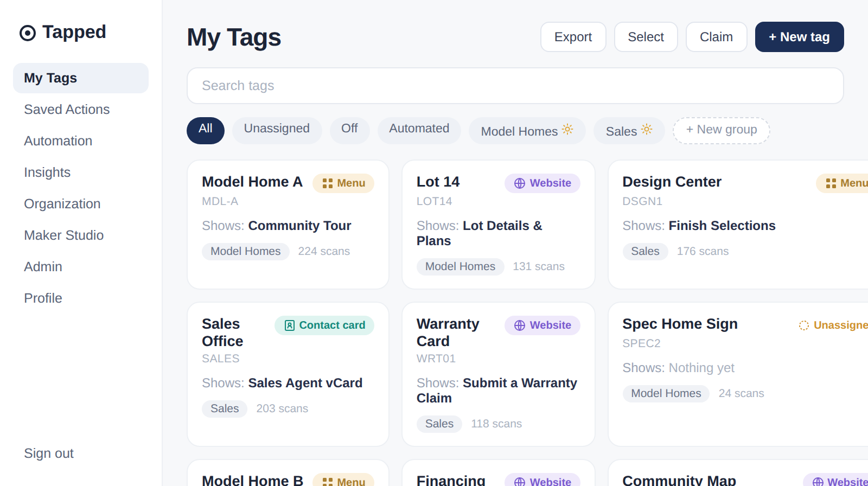Image resolution: width=868 pixels, height=486 pixels.
Task: Click the globe icon on Community Map card
Action: (x=818, y=482)
